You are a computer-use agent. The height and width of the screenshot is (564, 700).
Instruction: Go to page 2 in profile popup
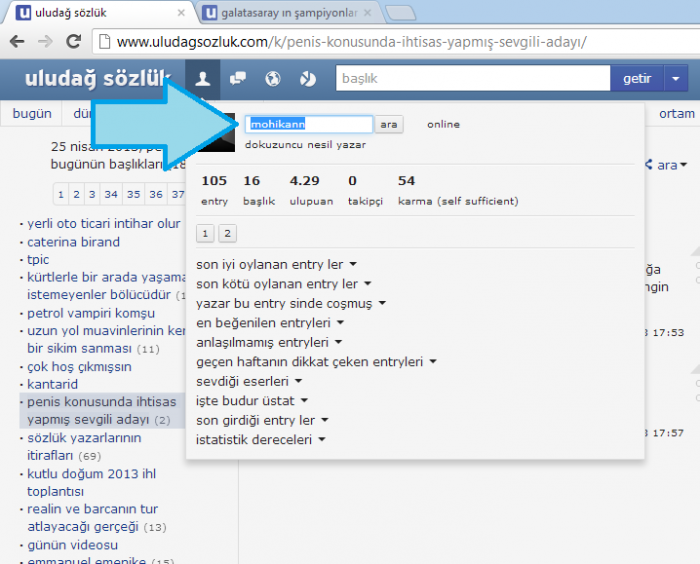pos(227,234)
